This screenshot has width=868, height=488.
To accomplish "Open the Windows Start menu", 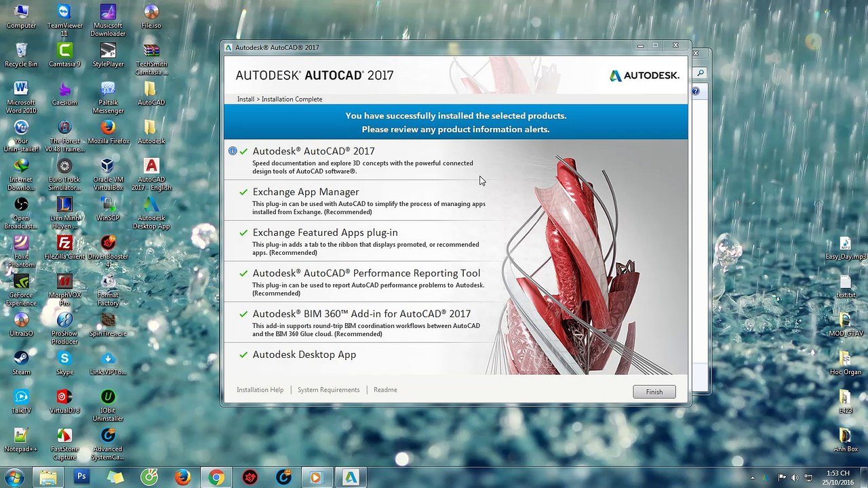I will 14,477.
